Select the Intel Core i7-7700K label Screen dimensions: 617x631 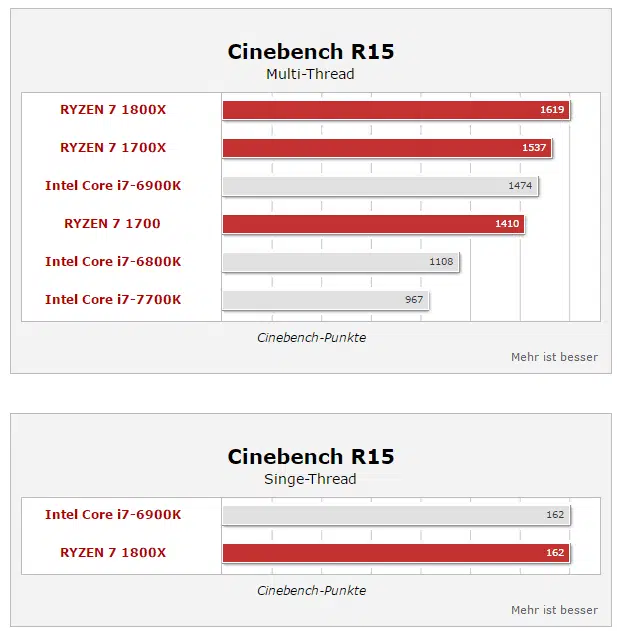tap(113, 299)
